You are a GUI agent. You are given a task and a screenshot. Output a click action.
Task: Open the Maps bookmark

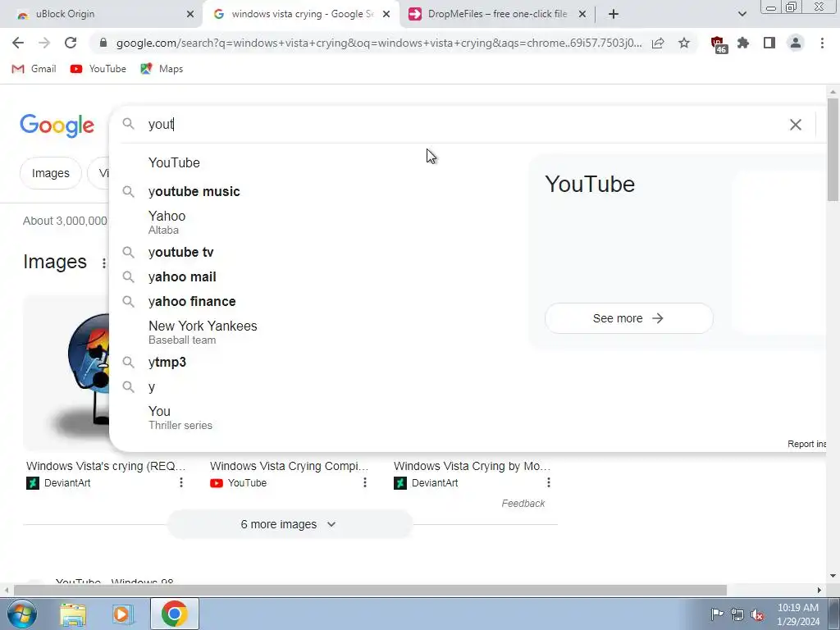coord(162,69)
